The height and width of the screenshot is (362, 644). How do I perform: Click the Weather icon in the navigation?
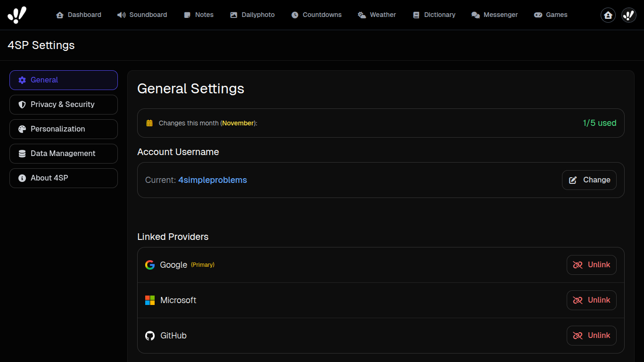pyautogui.click(x=361, y=15)
